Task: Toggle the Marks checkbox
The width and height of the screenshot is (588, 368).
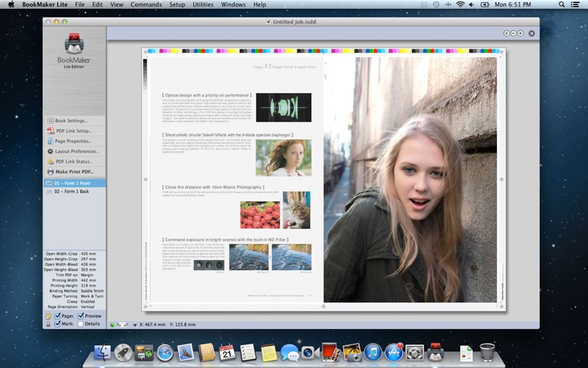Action: [58, 324]
